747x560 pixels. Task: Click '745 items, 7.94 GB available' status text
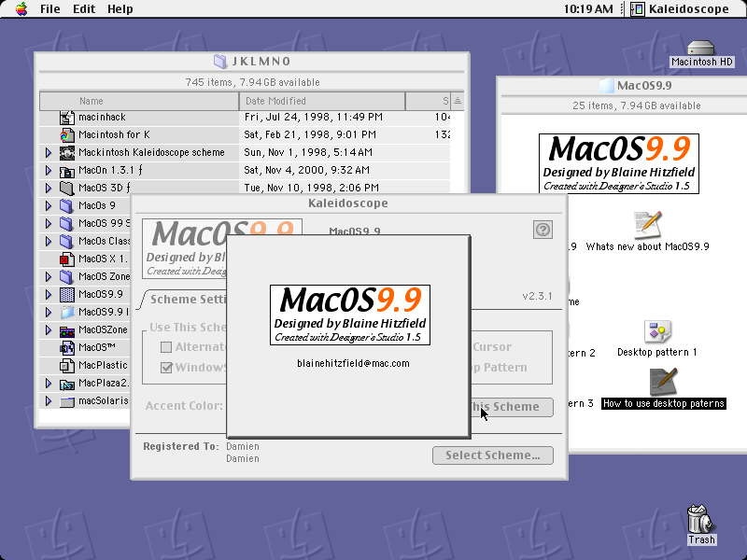[x=252, y=82]
